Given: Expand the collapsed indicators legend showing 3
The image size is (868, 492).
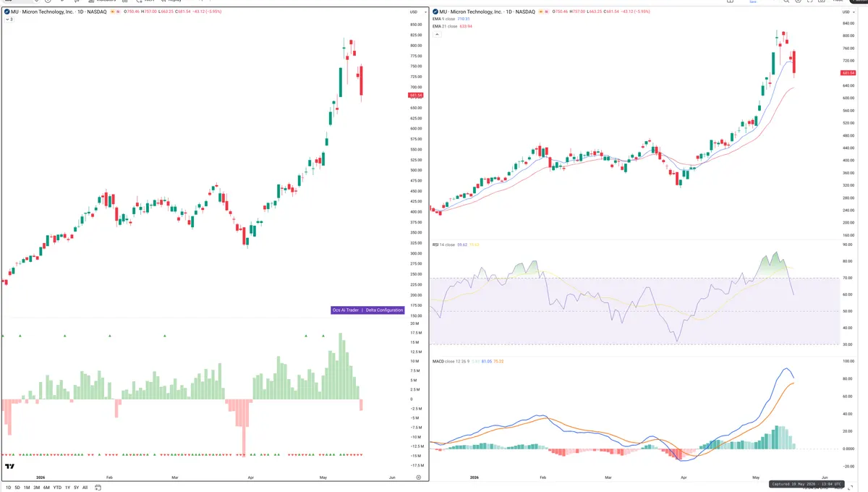Looking at the screenshot, I should point(9,20).
